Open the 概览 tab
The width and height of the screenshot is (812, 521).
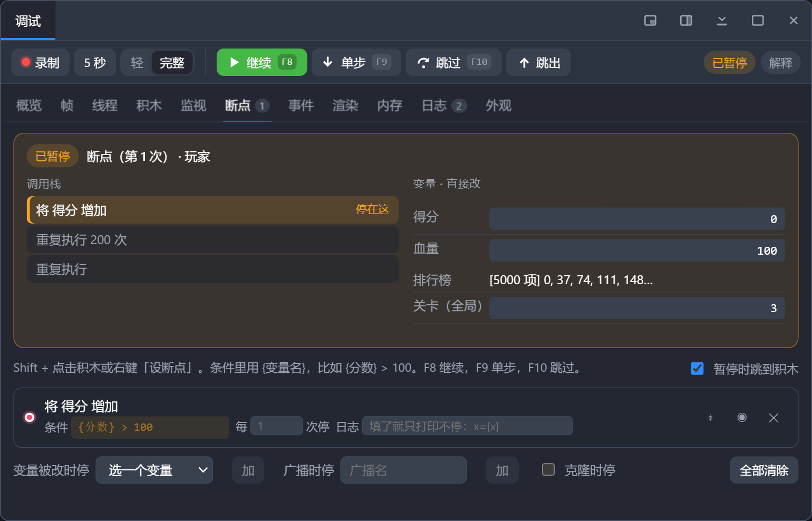[x=29, y=105]
